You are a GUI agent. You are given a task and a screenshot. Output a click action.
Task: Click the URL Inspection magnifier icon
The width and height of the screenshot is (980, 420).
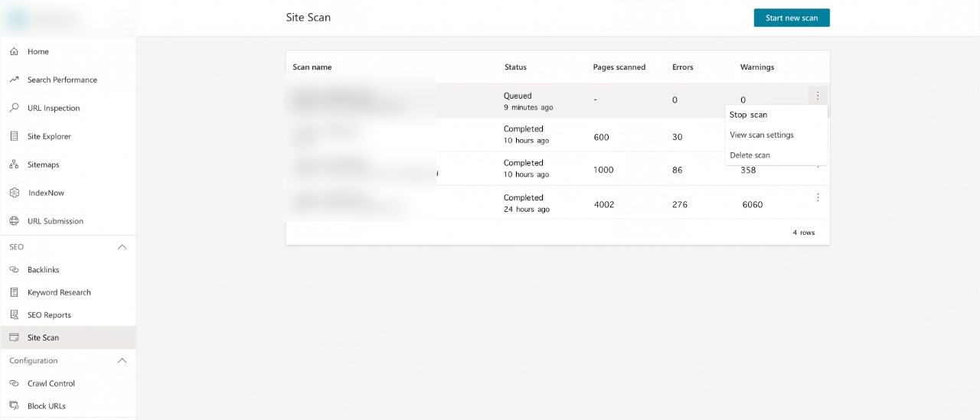[x=14, y=108]
